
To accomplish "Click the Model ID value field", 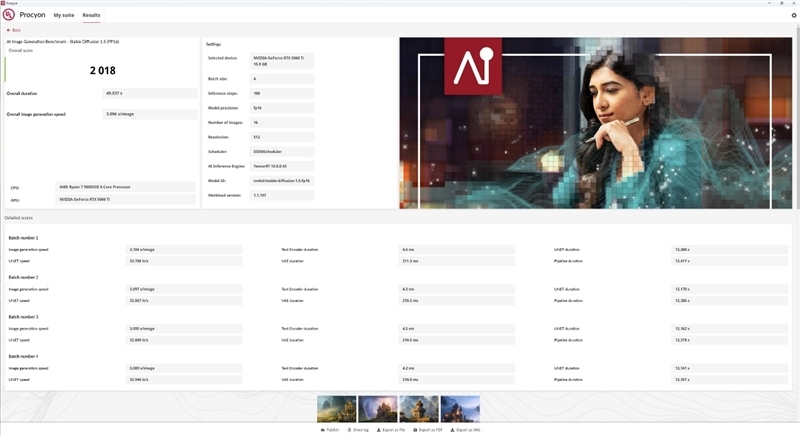I will point(282,180).
